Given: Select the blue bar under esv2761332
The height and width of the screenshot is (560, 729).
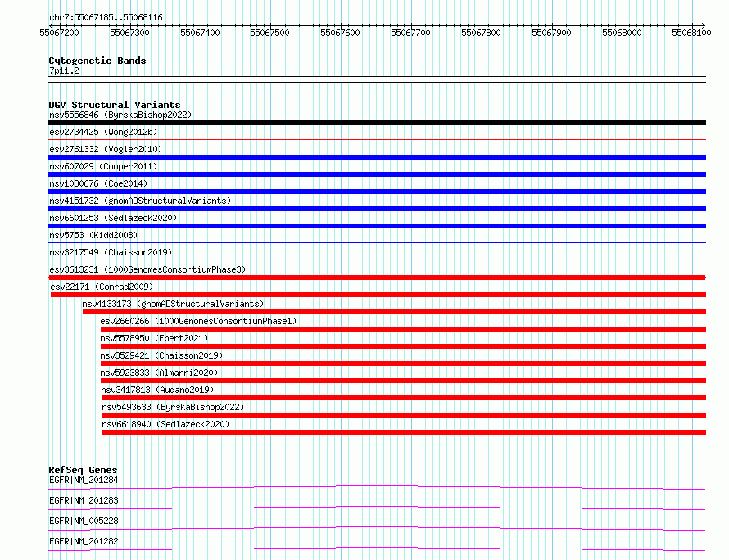Looking at the screenshot, I should click(377, 157).
